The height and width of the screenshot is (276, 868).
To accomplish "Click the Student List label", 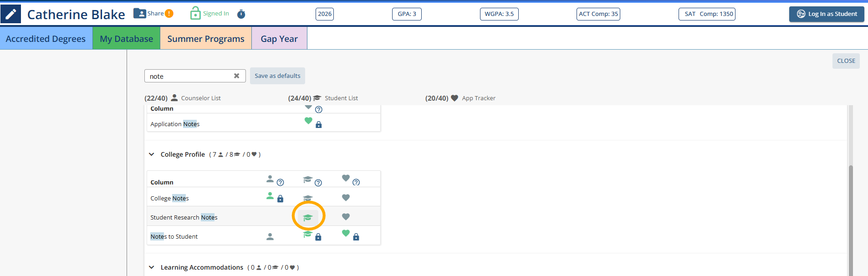I will tap(341, 98).
